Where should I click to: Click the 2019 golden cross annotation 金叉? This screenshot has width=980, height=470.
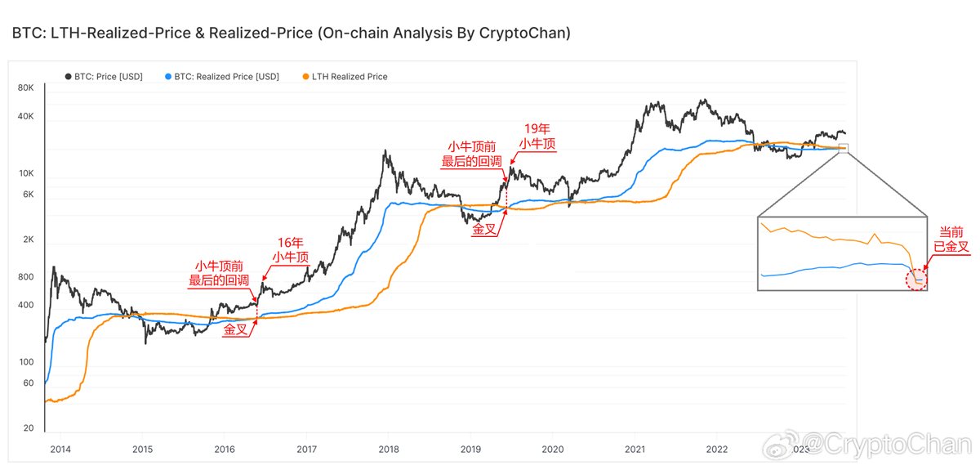(485, 231)
